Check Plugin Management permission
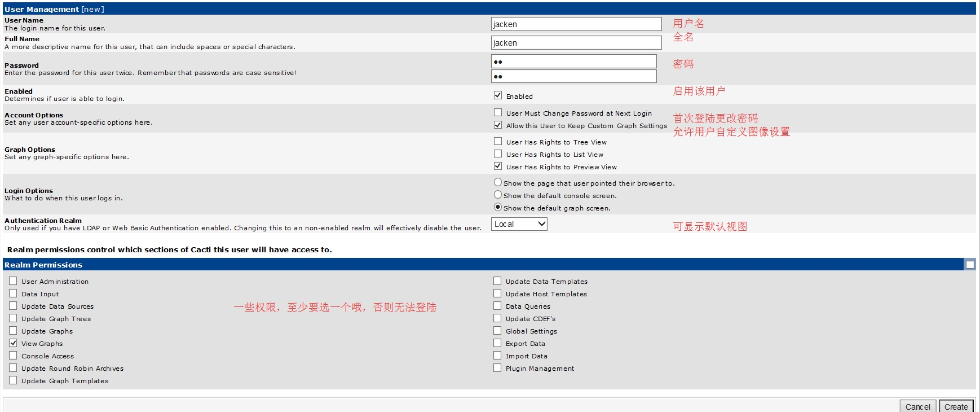 tap(497, 367)
